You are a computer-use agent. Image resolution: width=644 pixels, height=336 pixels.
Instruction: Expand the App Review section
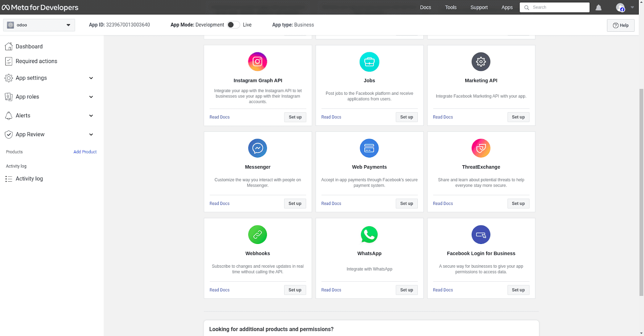[91, 135]
